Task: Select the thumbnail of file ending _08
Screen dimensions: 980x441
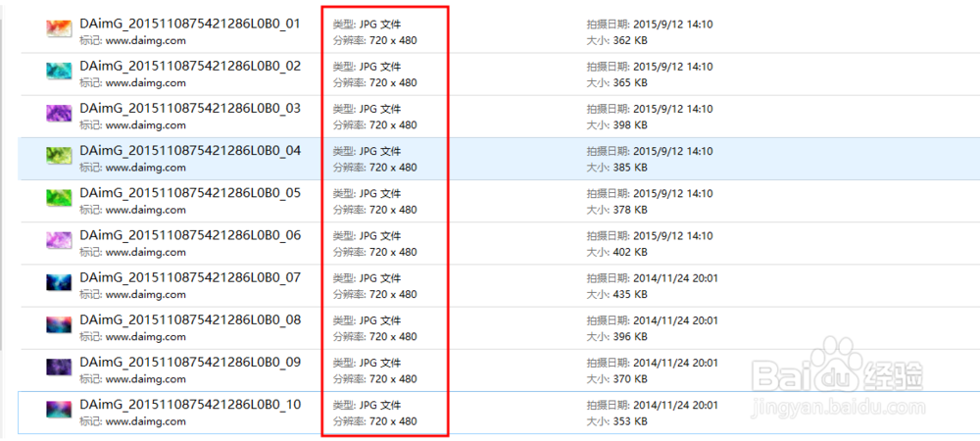Action: click(60, 324)
